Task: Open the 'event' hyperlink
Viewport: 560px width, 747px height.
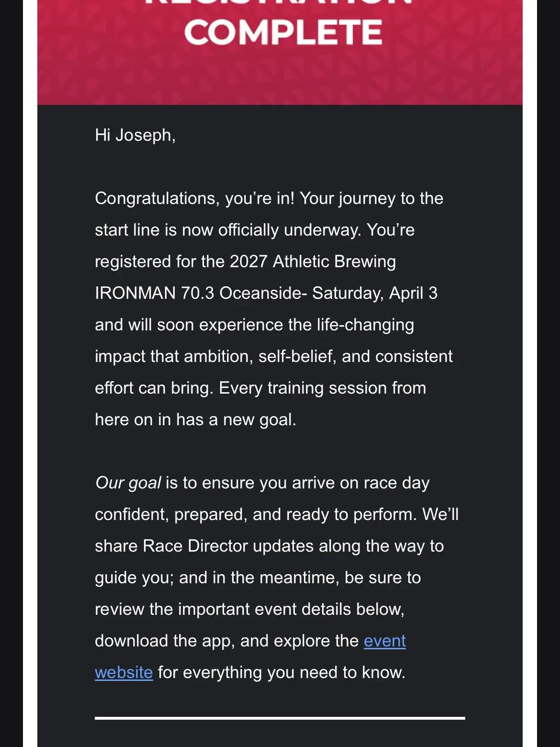Action: (384, 641)
